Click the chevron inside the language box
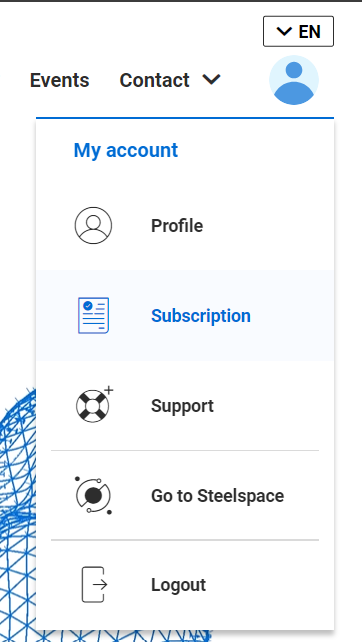Image resolution: width=362 pixels, height=642 pixels. [284, 31]
